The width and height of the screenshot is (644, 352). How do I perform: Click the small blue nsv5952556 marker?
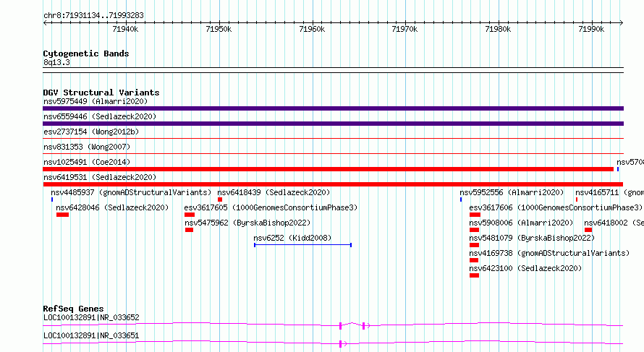point(461,199)
